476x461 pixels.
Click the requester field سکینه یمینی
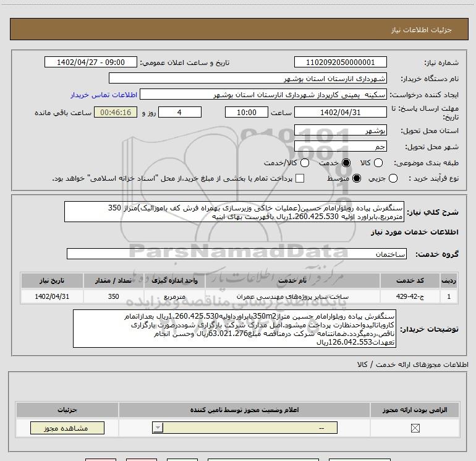tap(263, 94)
